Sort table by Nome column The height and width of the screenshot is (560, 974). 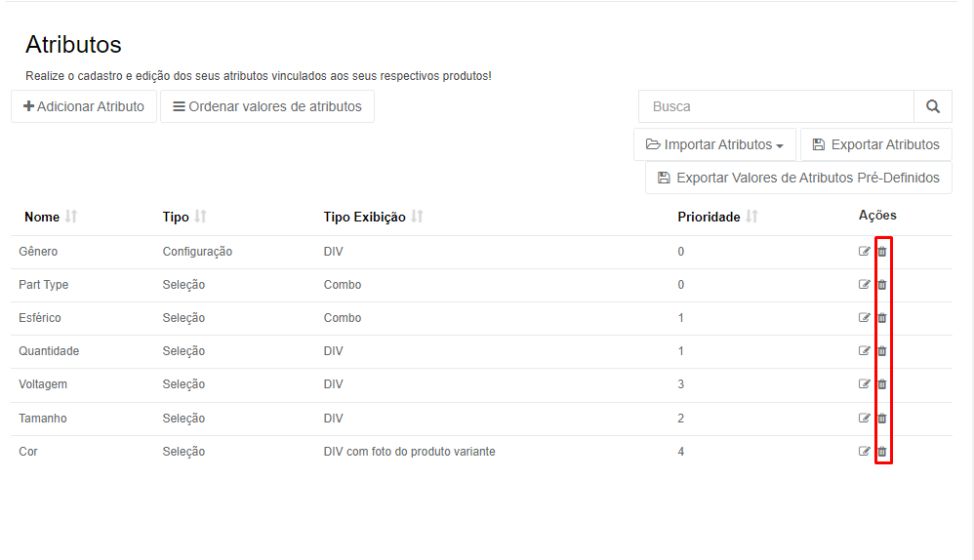click(71, 217)
